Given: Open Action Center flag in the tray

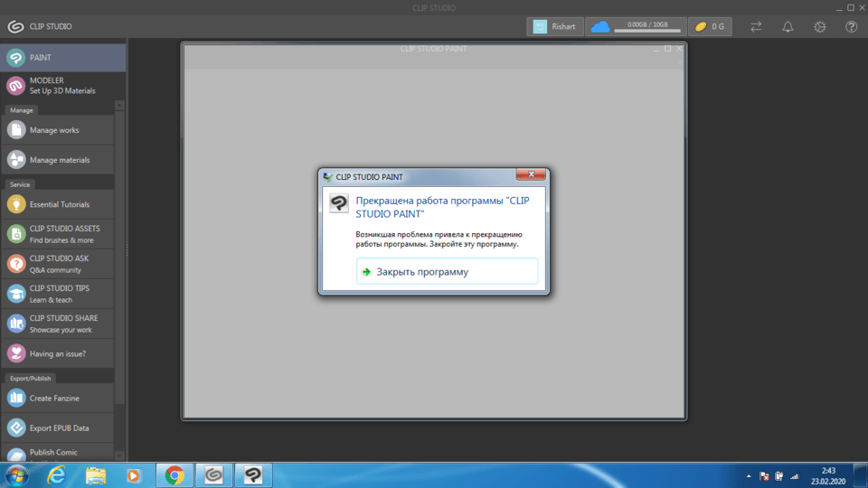Looking at the screenshot, I should click(764, 476).
